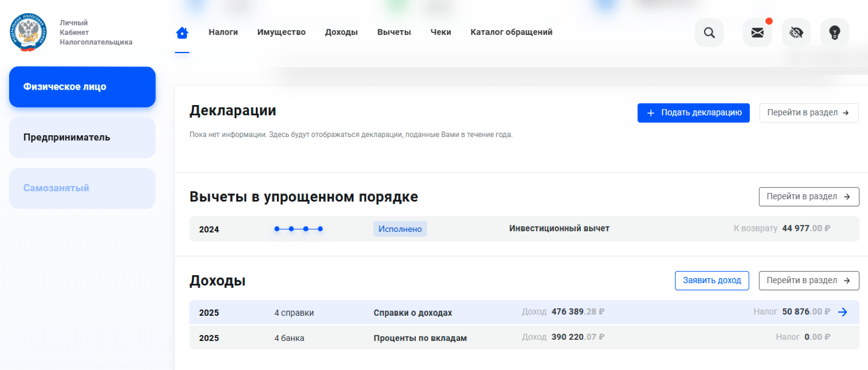Viewport: 868px width, 370px height.
Task: Toggle amount hiding with the crossed-eye icon
Action: click(796, 33)
